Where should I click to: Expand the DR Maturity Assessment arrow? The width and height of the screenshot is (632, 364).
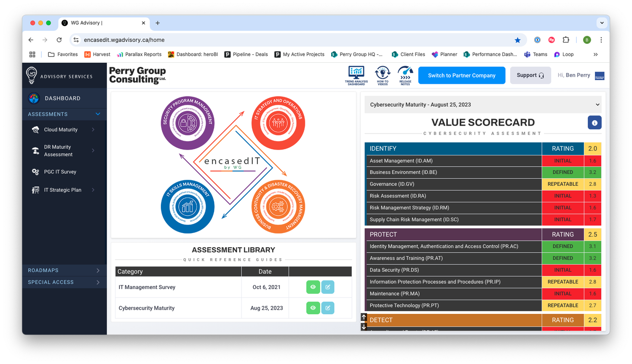[x=93, y=150]
